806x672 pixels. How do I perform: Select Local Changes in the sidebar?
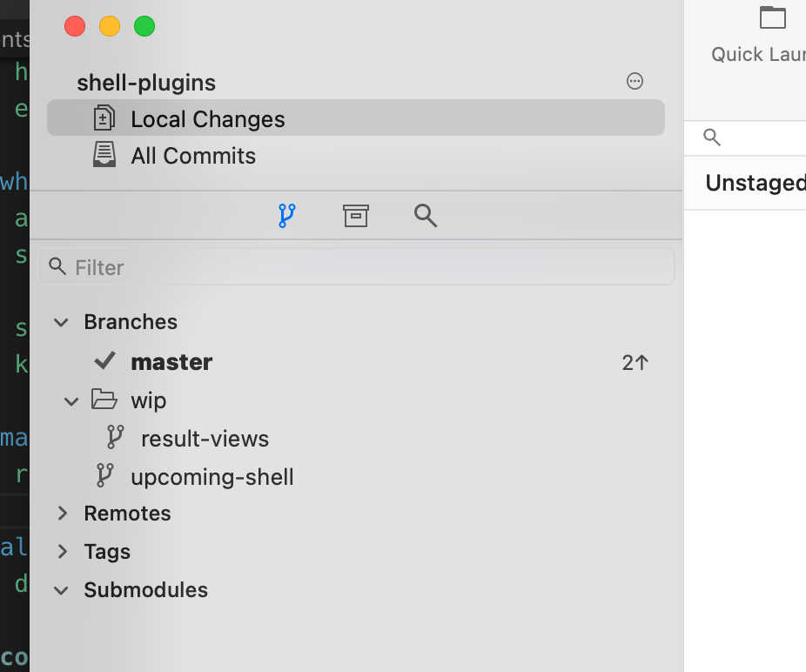(x=207, y=118)
